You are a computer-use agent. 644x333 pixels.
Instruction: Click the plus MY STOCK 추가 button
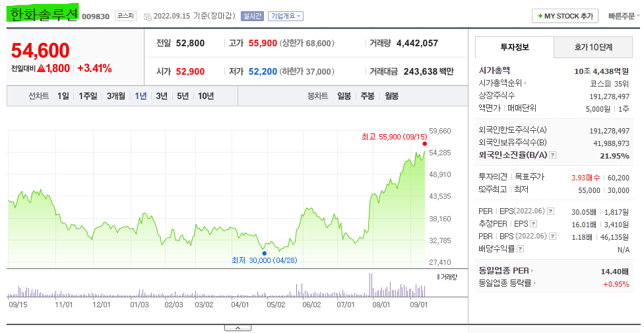click(565, 16)
